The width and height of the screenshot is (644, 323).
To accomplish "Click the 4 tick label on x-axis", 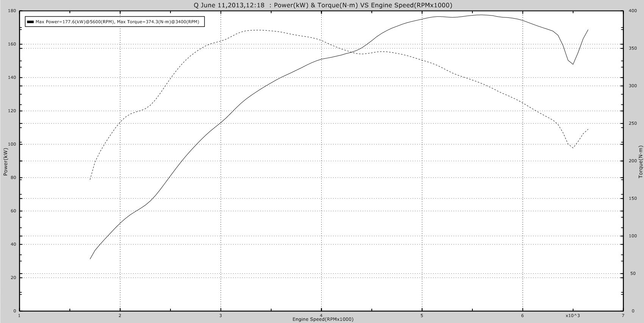I will 321,315.
